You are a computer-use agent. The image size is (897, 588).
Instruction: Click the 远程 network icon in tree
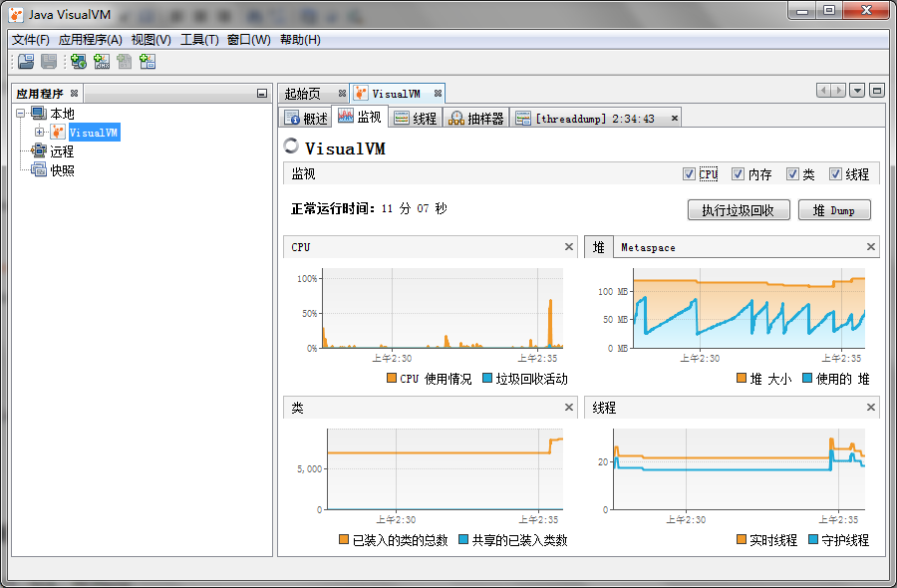(x=39, y=151)
